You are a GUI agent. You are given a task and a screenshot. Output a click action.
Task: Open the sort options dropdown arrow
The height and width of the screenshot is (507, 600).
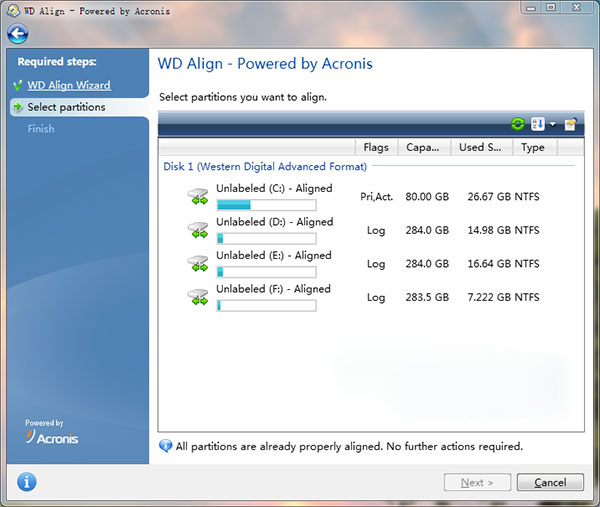[553, 124]
